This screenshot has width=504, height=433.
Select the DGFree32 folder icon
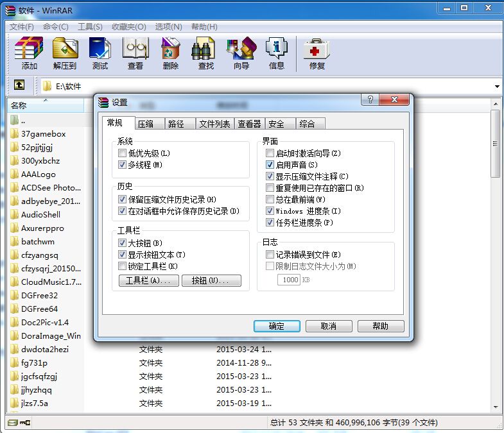tap(15, 295)
